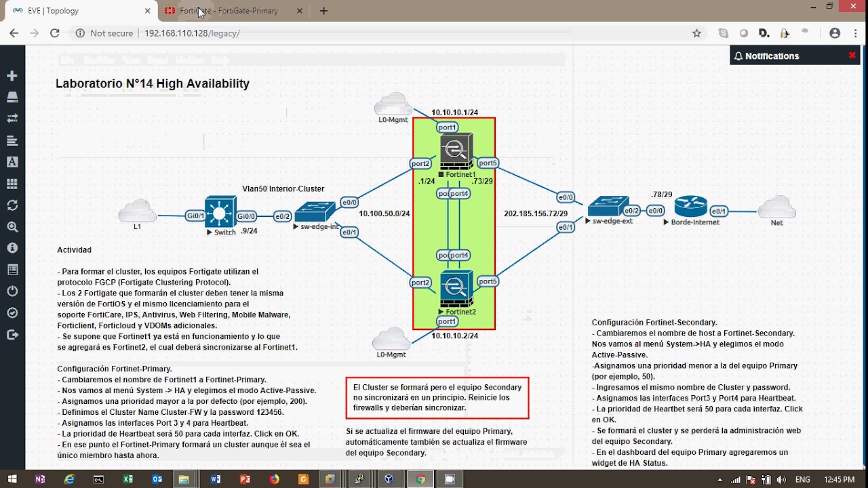Open Firefox from the taskbar

[x=275, y=479]
